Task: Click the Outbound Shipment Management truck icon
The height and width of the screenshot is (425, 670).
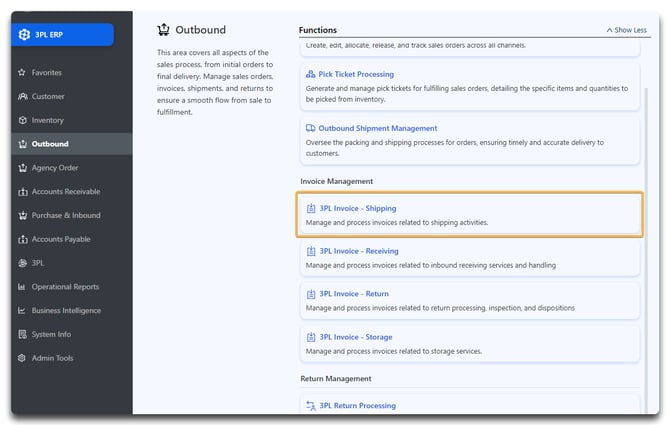Action: click(311, 128)
